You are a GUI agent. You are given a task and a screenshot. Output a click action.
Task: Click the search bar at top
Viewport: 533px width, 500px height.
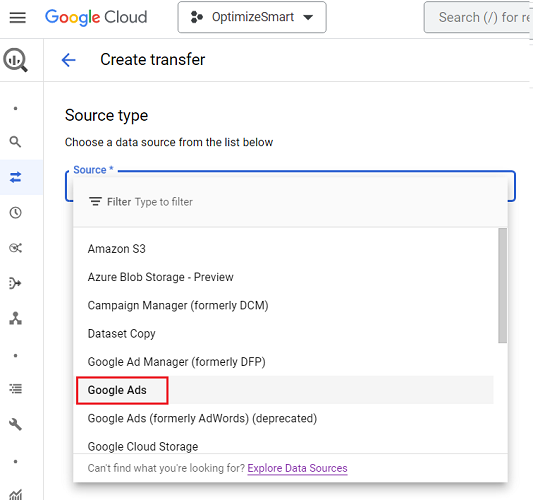[x=478, y=17]
